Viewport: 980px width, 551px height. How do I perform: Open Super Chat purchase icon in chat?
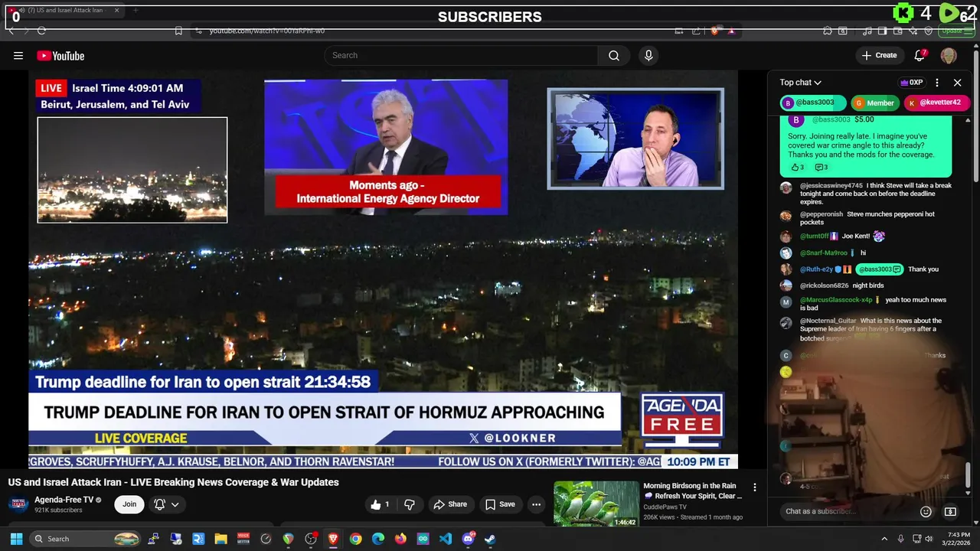coord(950,511)
